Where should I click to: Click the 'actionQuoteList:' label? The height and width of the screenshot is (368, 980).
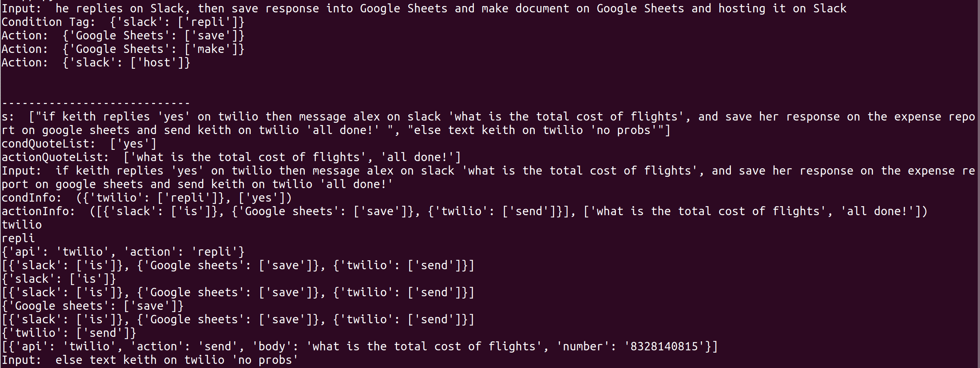coord(55,157)
